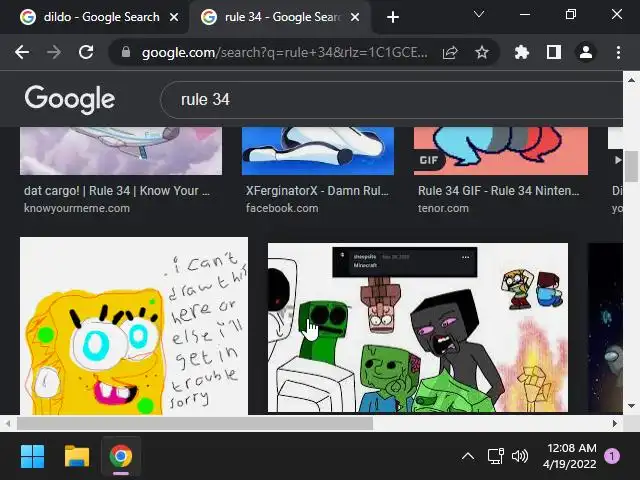
Task: Click the horizontal scrollbar right arrow
Action: pyautogui.click(x=615, y=424)
